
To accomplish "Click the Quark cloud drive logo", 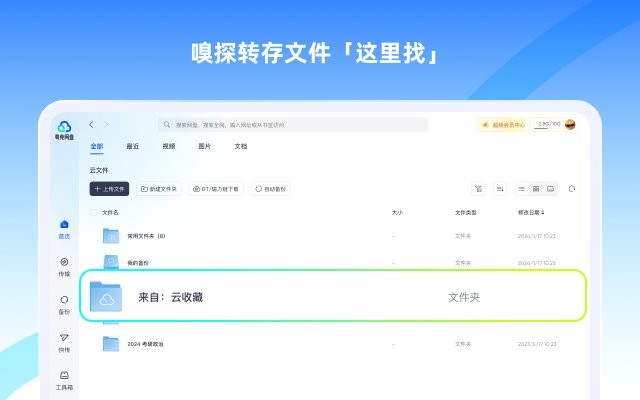I will [x=64, y=131].
